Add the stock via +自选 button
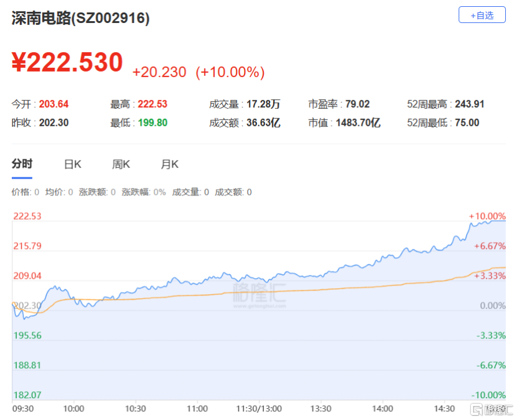The height and width of the screenshot is (420, 517). point(482,15)
